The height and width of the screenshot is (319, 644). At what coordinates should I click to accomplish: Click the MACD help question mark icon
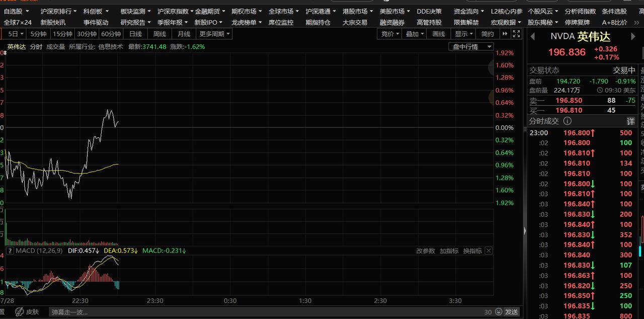tap(10, 251)
